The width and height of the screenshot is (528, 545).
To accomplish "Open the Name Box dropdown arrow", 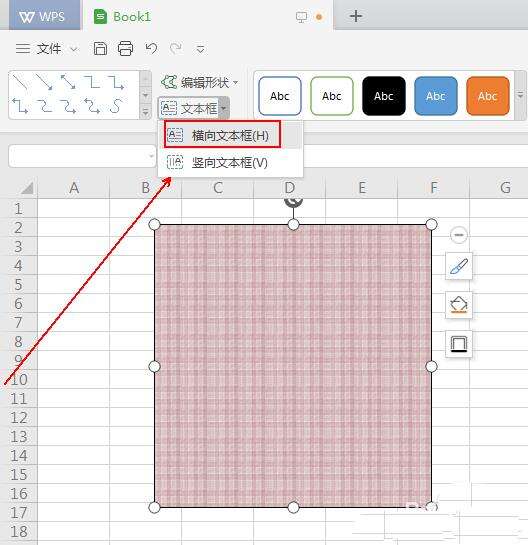I will (x=151, y=156).
